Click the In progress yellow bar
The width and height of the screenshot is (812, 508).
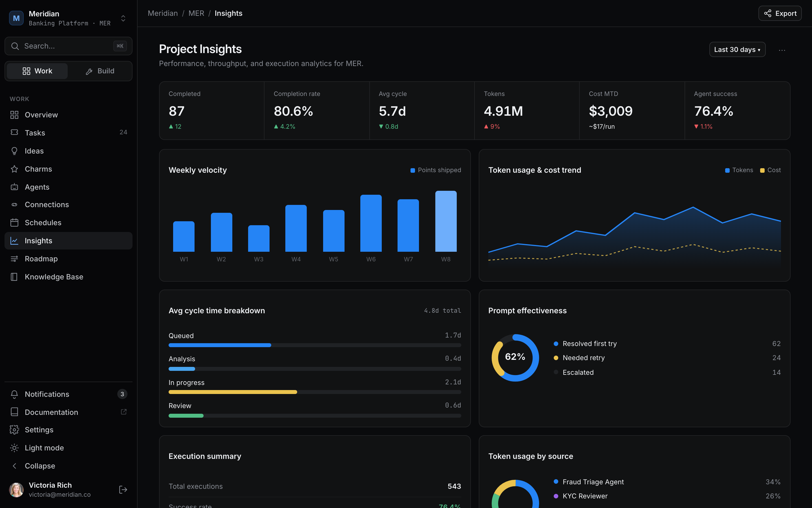[x=233, y=392]
